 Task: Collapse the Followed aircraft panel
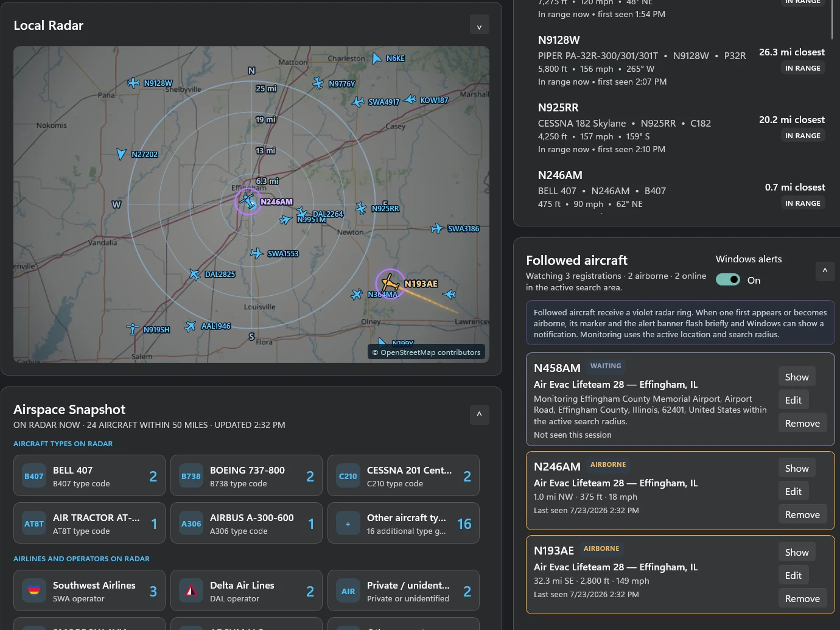point(825,271)
